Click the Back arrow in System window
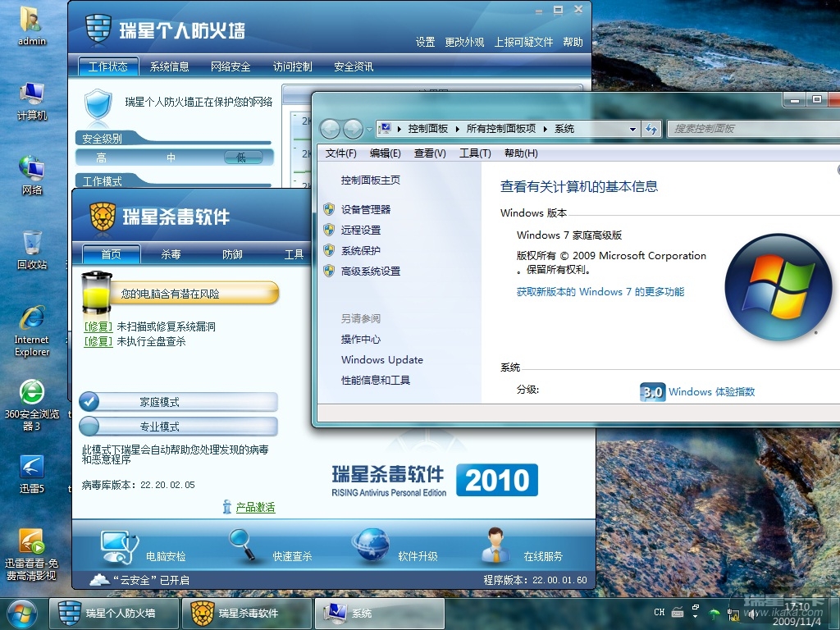Viewport: 840px width, 630px height. click(x=330, y=129)
